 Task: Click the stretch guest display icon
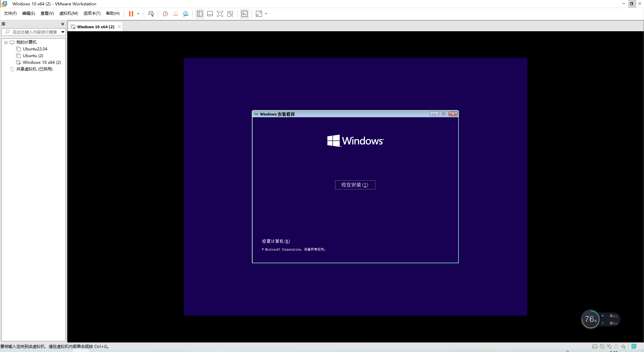point(259,14)
